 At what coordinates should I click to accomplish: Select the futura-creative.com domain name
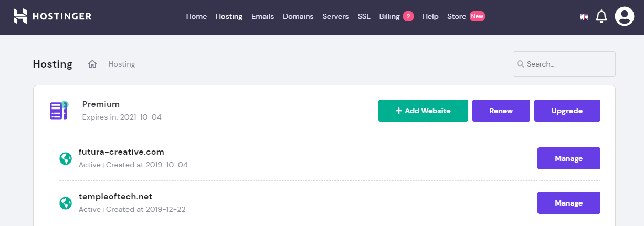coord(121,152)
